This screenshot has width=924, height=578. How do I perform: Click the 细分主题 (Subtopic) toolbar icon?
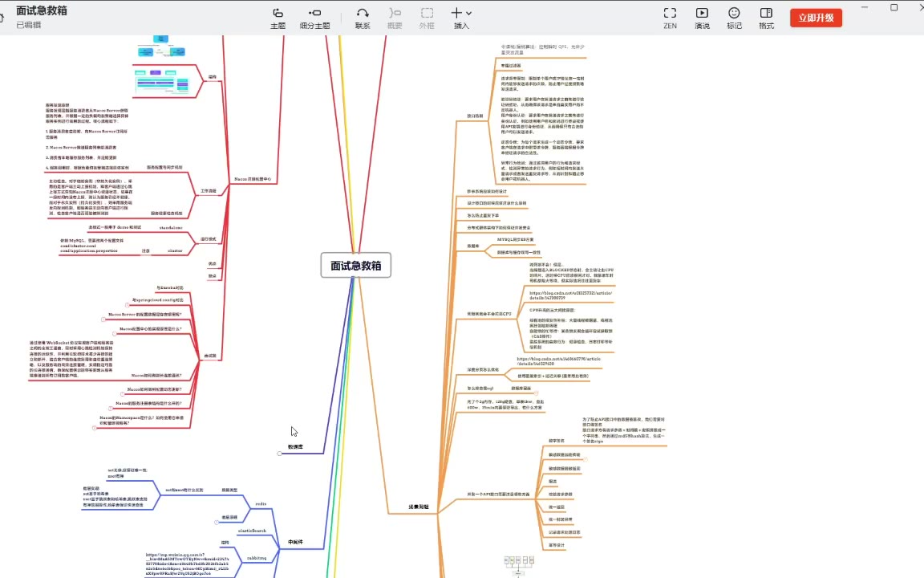click(x=314, y=18)
